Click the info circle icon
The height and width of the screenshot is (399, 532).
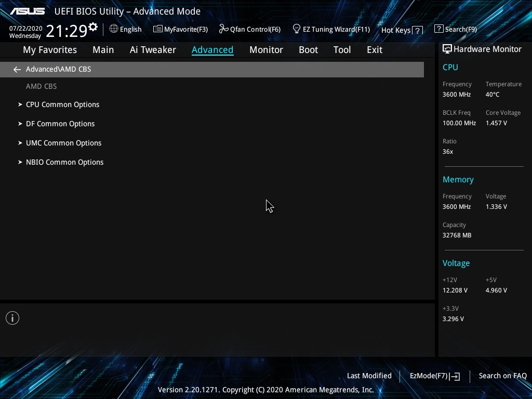[12, 318]
